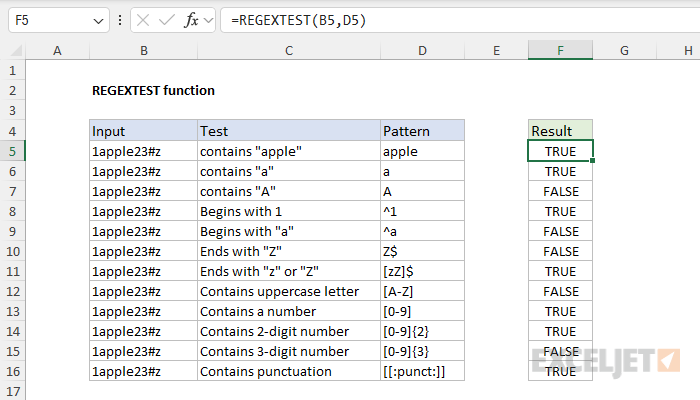Click the formula bar with =REGEXTEST(B5,D5)
Image resolution: width=700 pixels, height=400 pixels.
click(x=460, y=20)
